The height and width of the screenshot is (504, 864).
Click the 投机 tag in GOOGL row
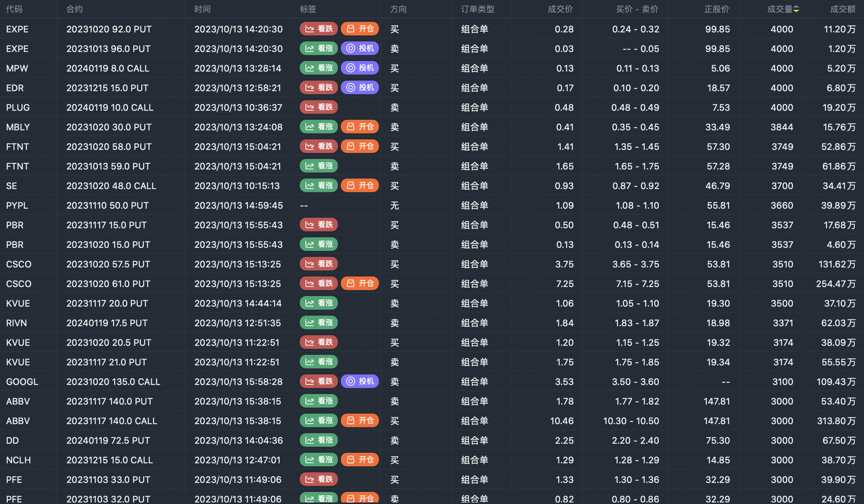click(x=360, y=381)
